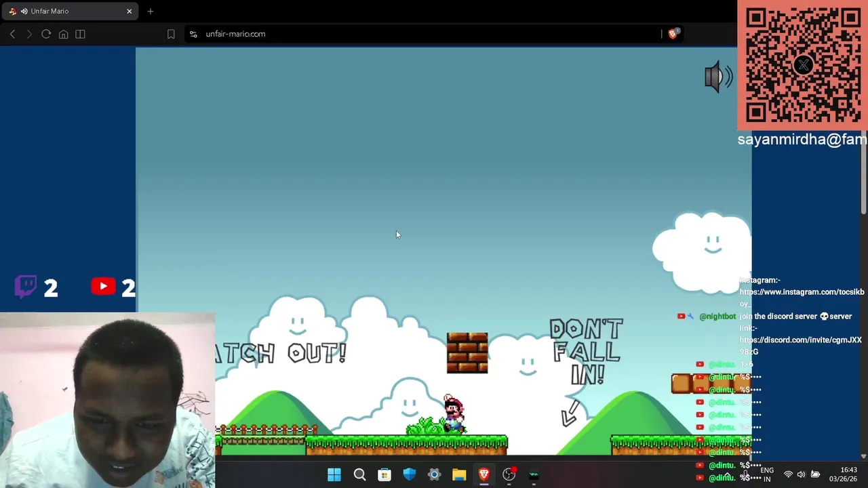
Task: Open volume tray icon
Action: 802,474
